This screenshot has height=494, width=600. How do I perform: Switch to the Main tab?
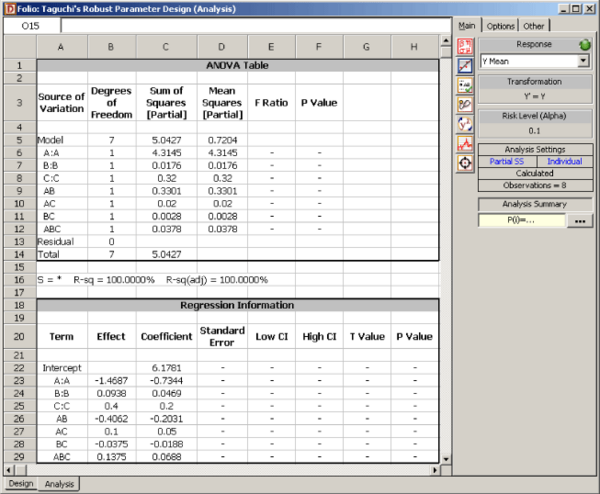tap(466, 26)
